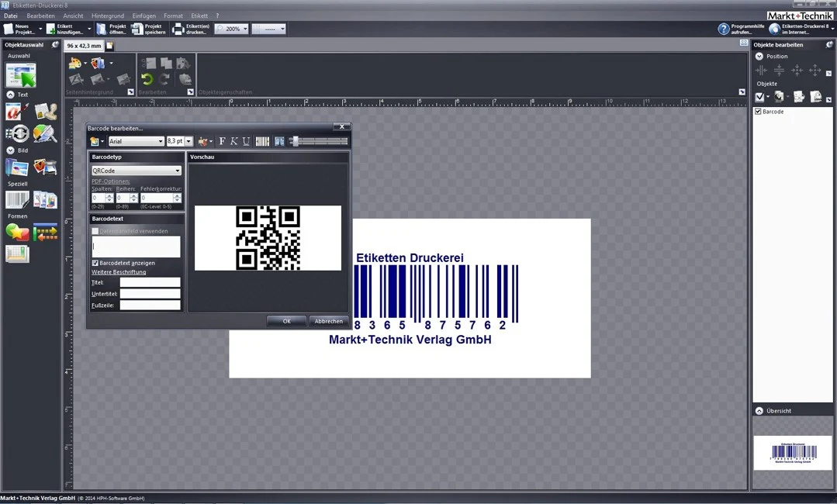The image size is (837, 504).
Task: Click the Titel input field
Action: point(150,282)
